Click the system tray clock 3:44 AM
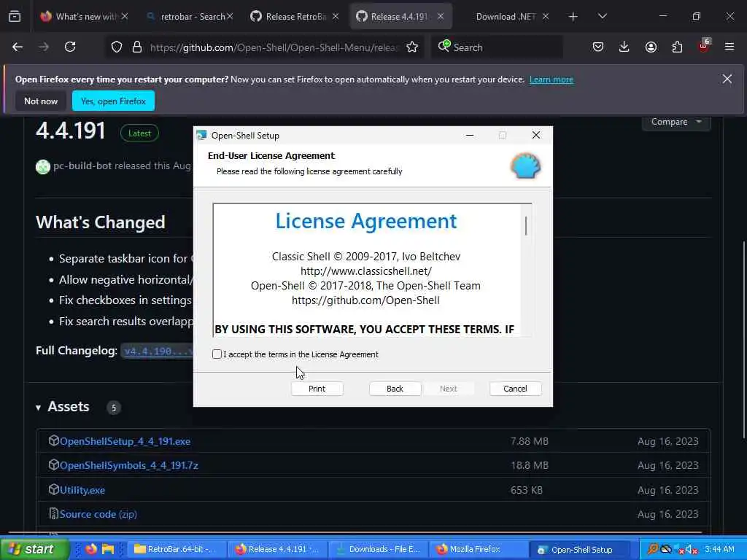The width and height of the screenshot is (747, 560). tap(719, 549)
